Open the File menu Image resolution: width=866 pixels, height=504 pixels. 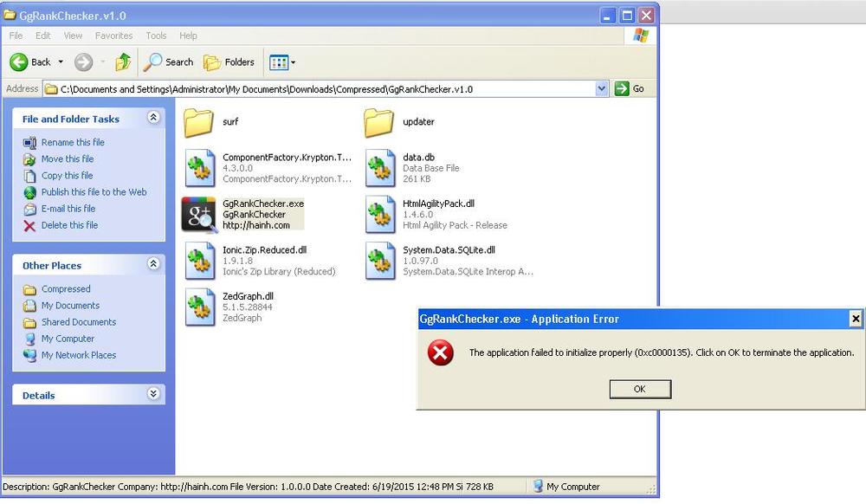[16, 36]
